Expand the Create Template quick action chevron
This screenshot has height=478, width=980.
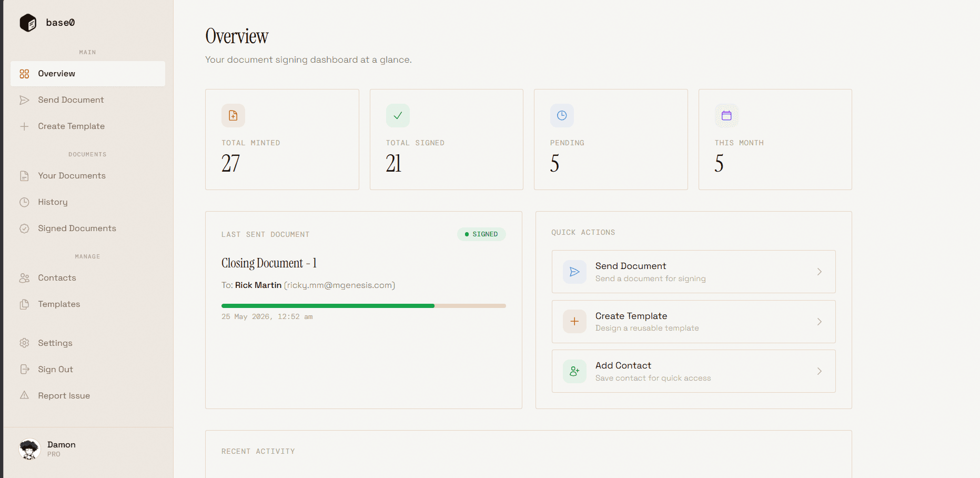tap(819, 322)
